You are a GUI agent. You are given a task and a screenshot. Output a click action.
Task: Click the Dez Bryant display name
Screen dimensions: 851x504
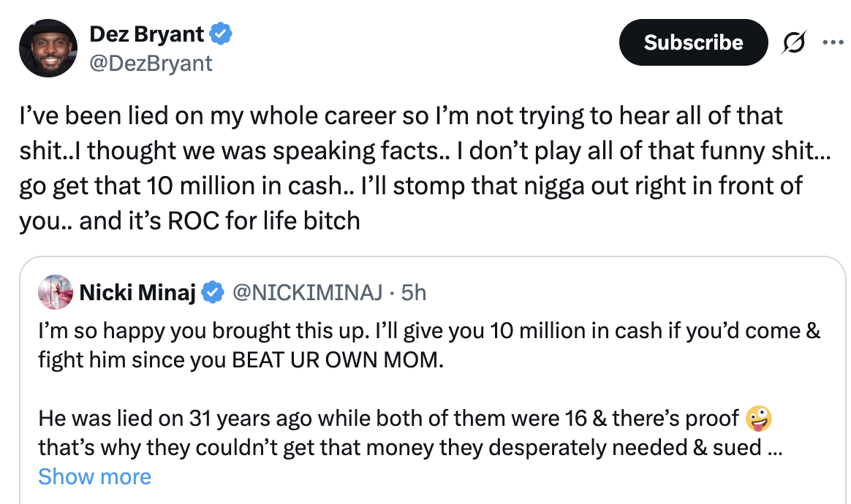tap(146, 34)
